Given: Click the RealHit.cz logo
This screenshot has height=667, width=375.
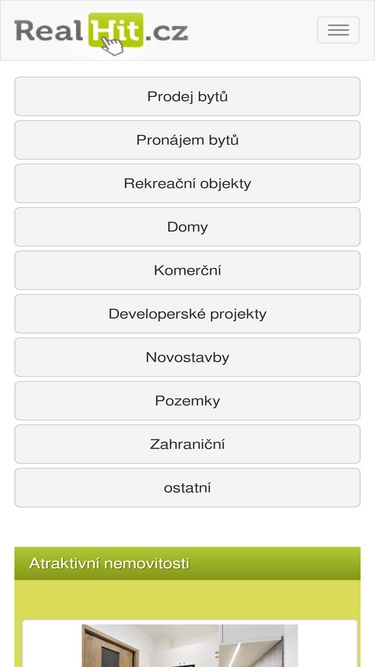Looking at the screenshot, I should tap(101, 34).
